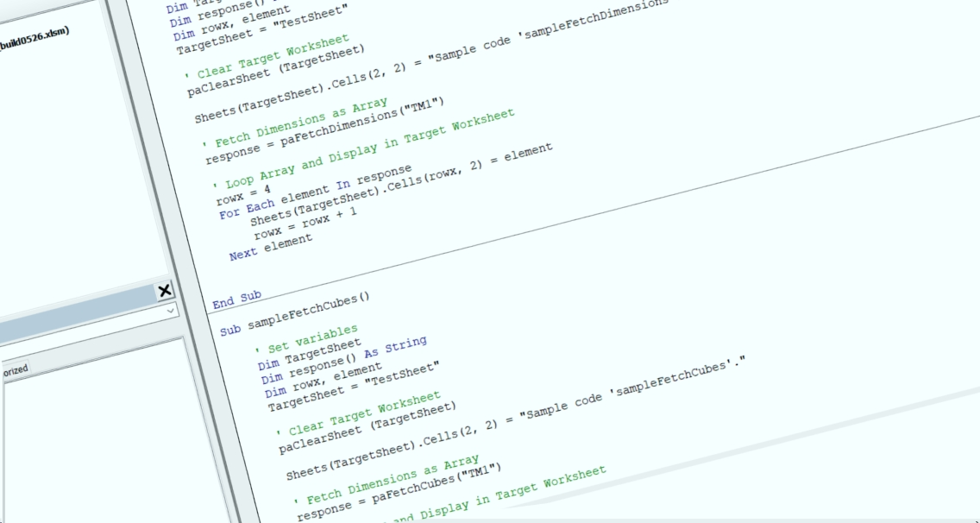Click the ' Set variables comment
The width and height of the screenshot is (980, 523).
tap(311, 338)
